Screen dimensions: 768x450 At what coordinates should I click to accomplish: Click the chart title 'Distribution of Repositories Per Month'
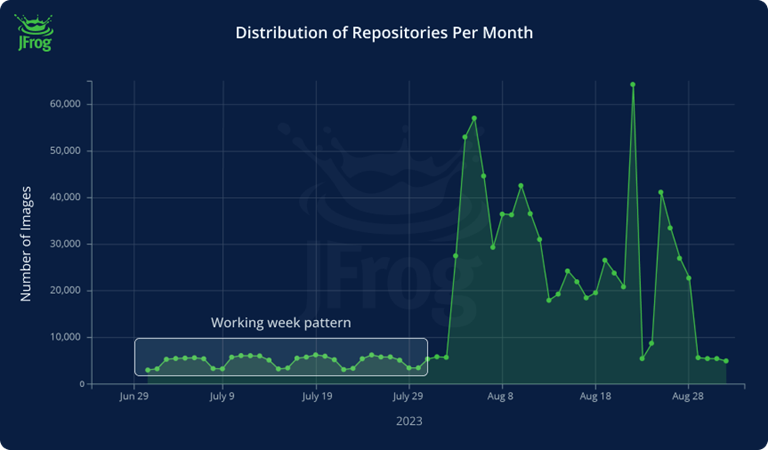click(x=384, y=33)
